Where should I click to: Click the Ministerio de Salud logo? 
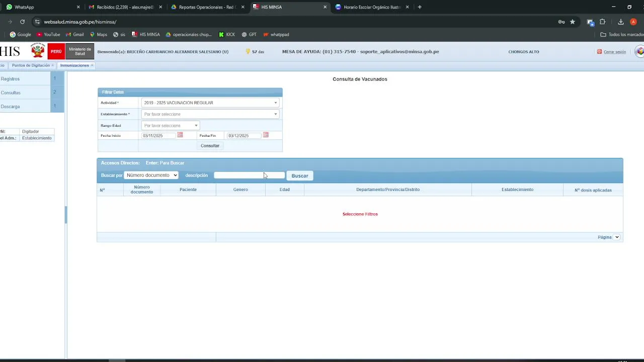point(79,51)
